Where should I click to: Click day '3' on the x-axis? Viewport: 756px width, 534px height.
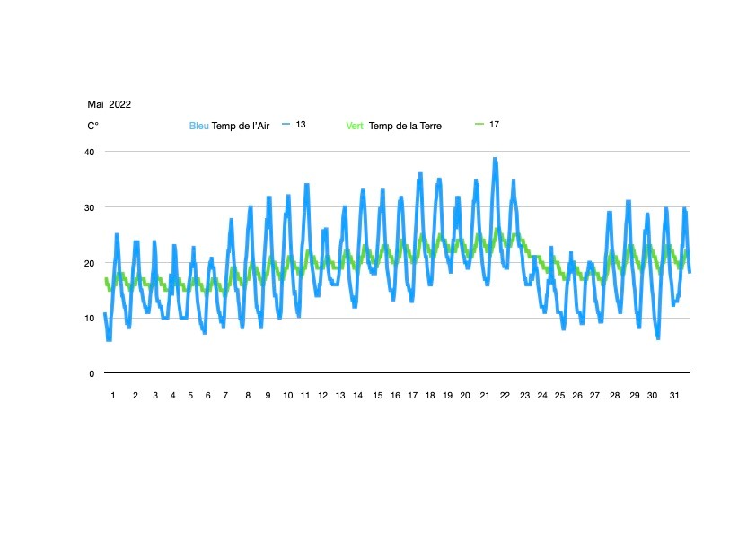pos(155,395)
